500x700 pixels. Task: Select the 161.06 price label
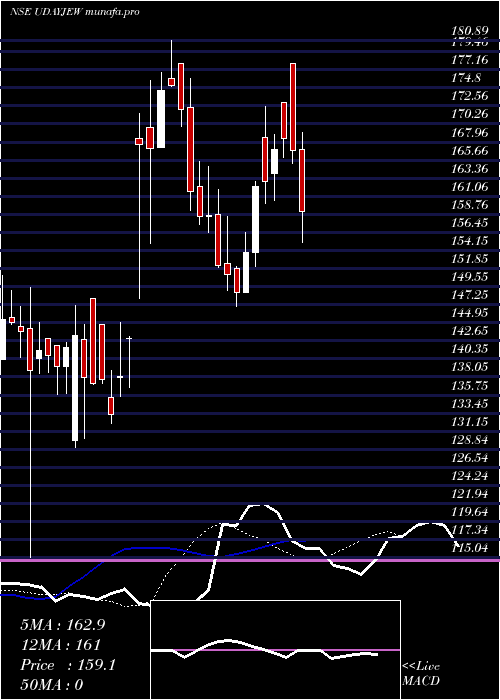pyautogui.click(x=470, y=187)
